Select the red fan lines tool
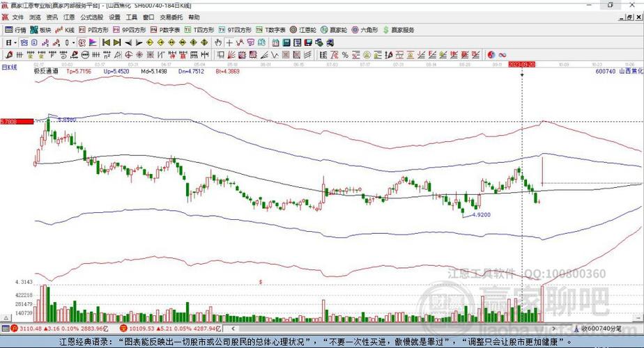This screenshot has height=348, width=644. 231,54
